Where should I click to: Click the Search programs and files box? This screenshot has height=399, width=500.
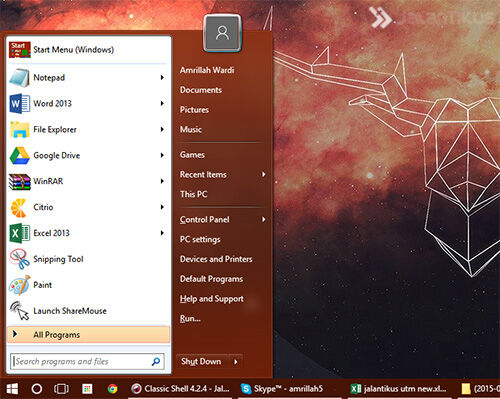tap(87, 362)
